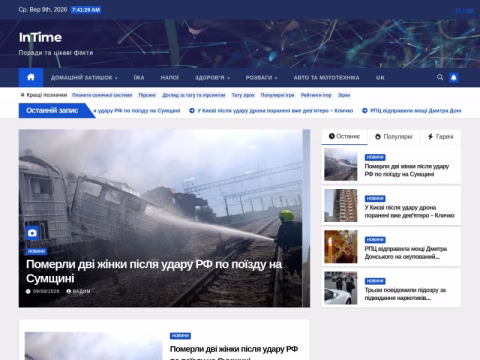Image resolution: width=480 pixels, height=360 pixels.
Task: Go to the Home icon in navigation bar
Action: pos(31,77)
